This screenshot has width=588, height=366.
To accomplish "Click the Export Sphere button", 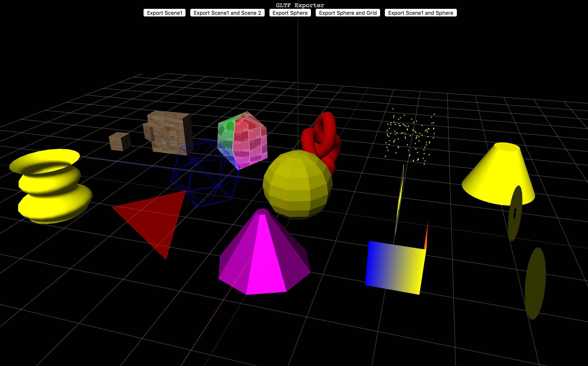I will (290, 13).
